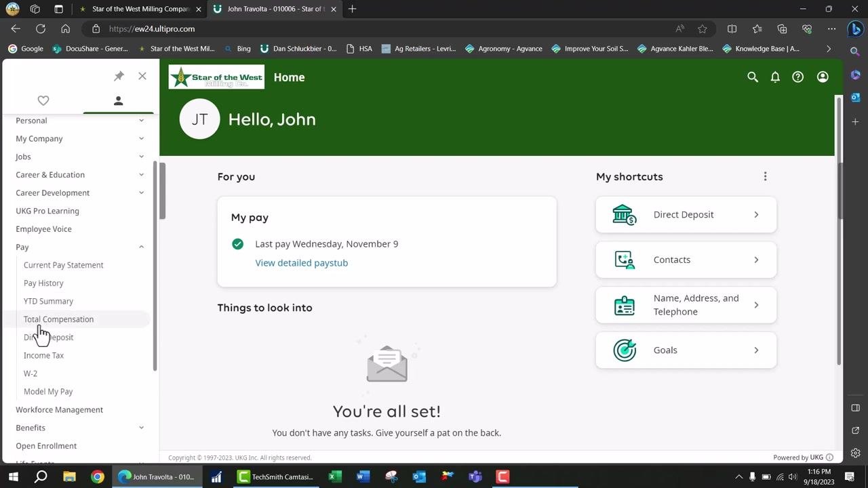Open Model My Pay
The image size is (868, 488).
(x=48, y=392)
